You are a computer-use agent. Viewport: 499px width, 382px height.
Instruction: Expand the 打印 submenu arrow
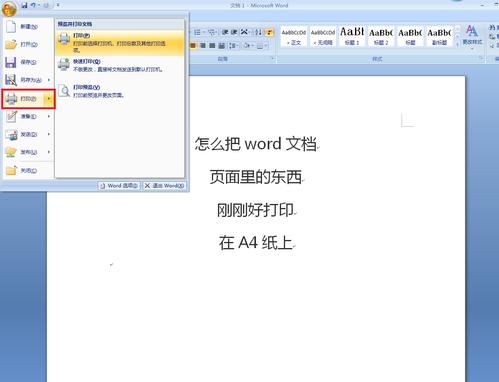49,98
